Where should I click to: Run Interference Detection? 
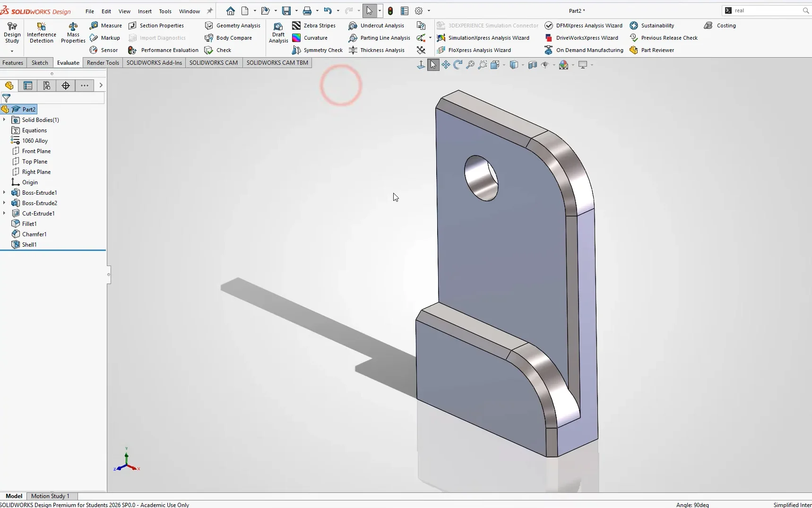tap(41, 33)
